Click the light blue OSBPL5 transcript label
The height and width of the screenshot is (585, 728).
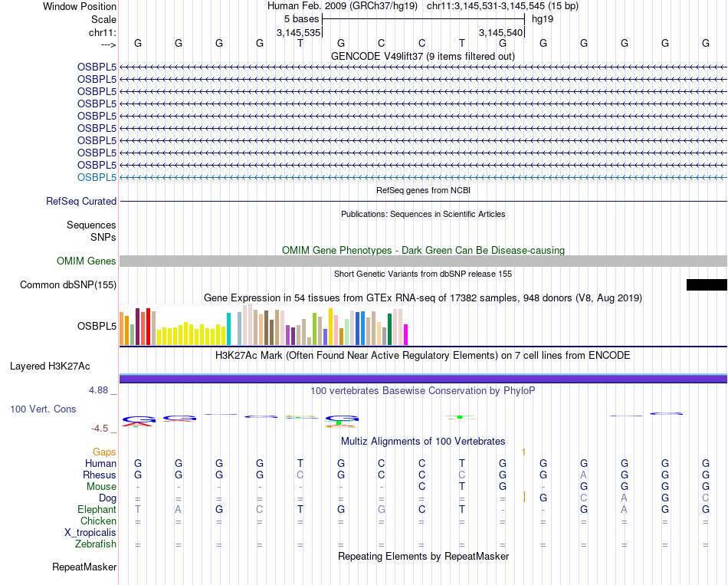click(97, 178)
